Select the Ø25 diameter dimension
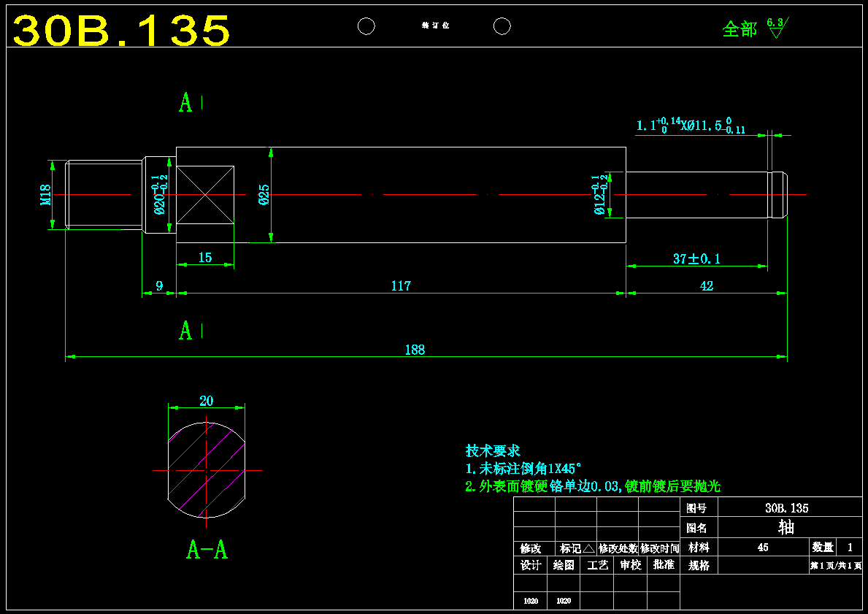Viewport: 868px width, 614px height. click(264, 194)
